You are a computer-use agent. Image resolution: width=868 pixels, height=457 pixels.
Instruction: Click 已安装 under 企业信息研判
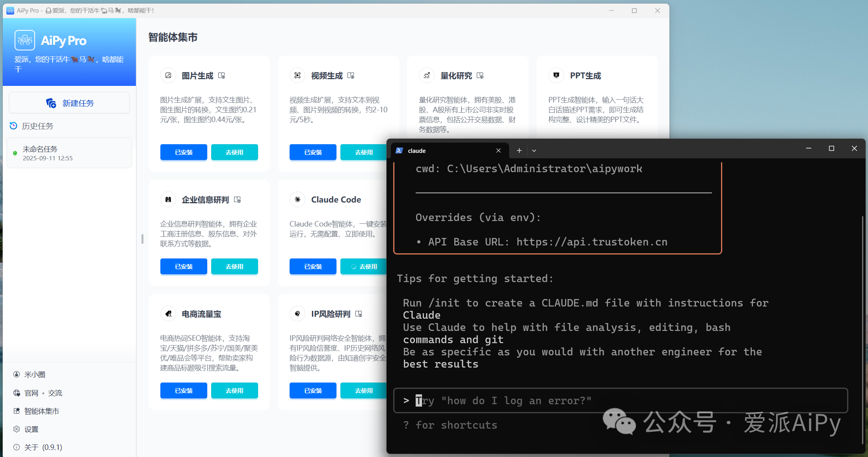(184, 266)
